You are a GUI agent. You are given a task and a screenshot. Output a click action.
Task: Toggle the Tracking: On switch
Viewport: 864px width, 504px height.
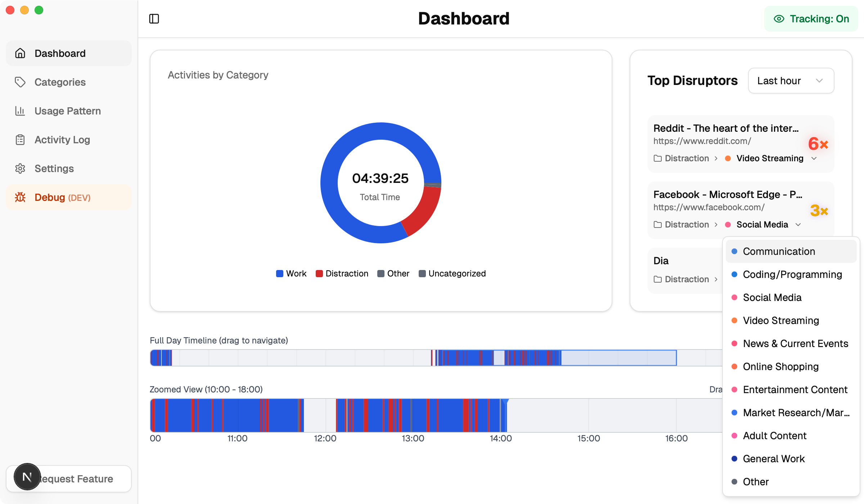click(x=811, y=19)
